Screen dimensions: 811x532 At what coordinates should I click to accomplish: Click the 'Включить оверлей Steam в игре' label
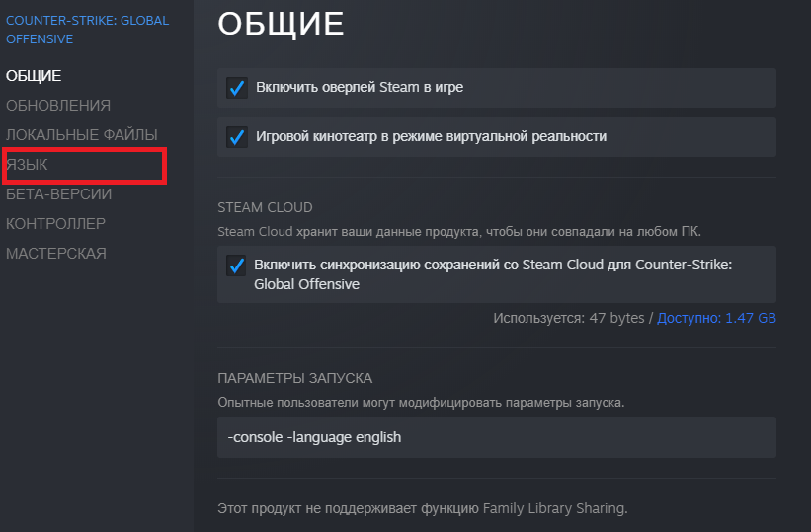coord(360,88)
